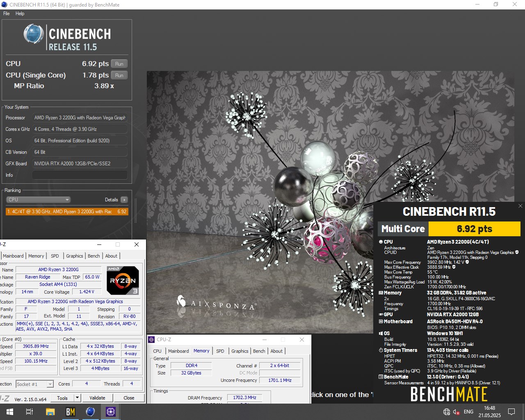Open the notification center icon

coord(511,412)
